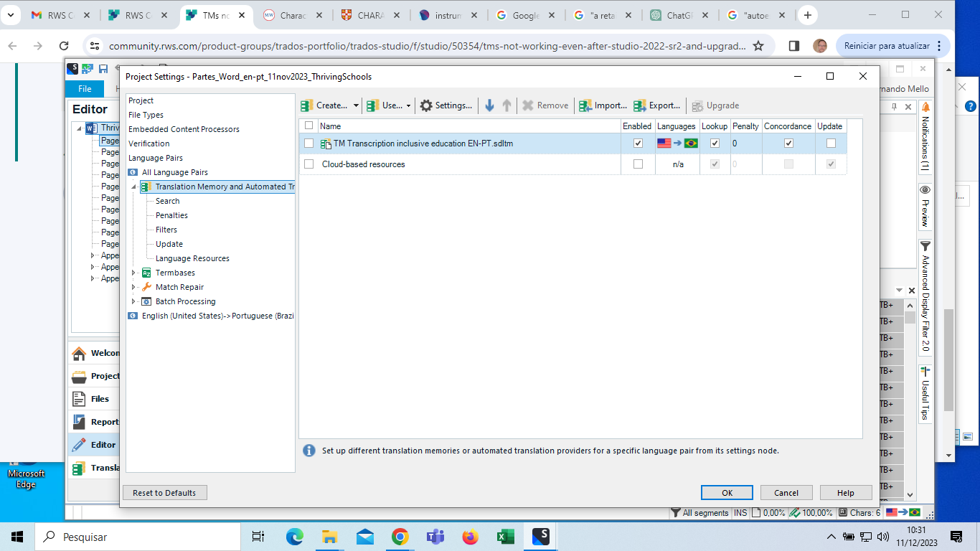Click the Remove toolbar button
The width and height of the screenshot is (980, 551).
tap(545, 105)
